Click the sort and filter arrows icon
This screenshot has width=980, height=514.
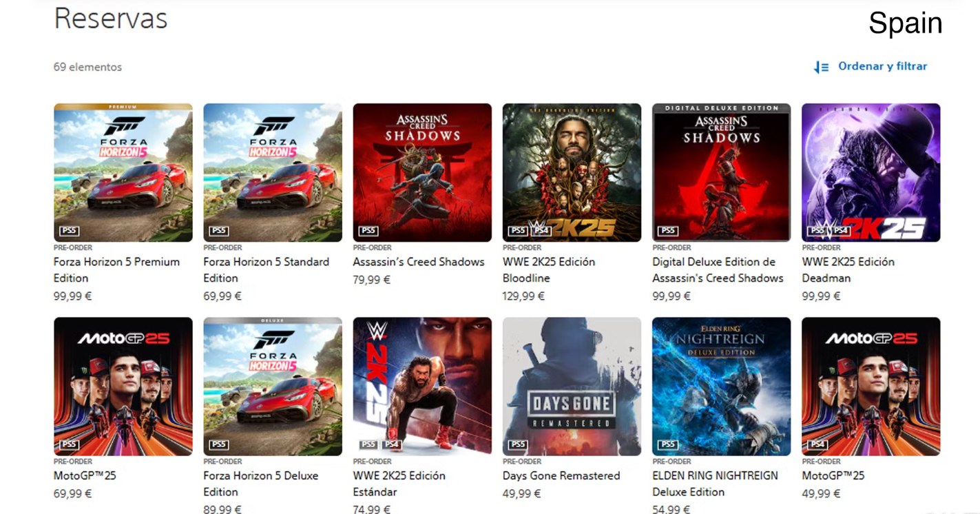pyautogui.click(x=821, y=67)
